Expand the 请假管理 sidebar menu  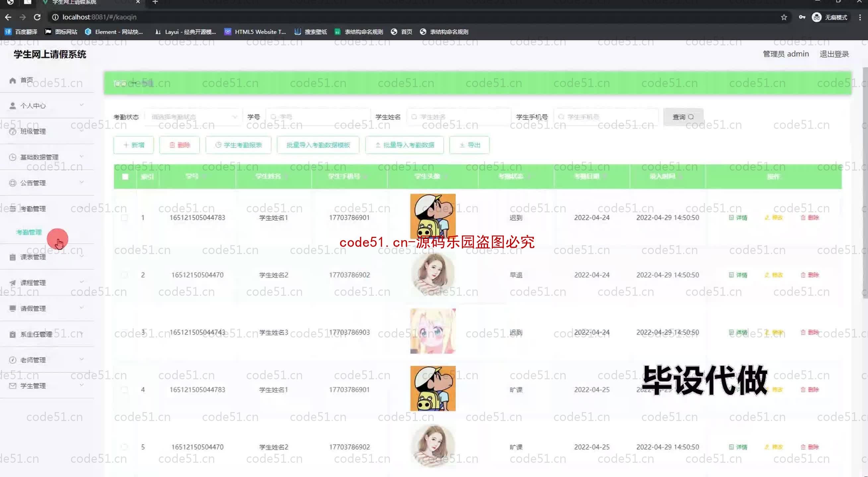(x=47, y=308)
